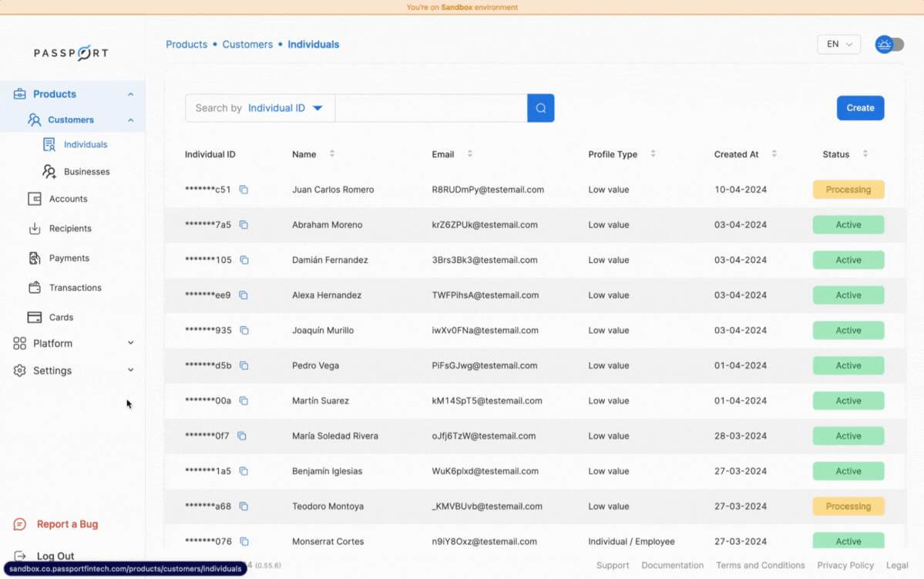Open Payments in the sidebar
Viewport: 924px width, 579px height.
(x=69, y=258)
